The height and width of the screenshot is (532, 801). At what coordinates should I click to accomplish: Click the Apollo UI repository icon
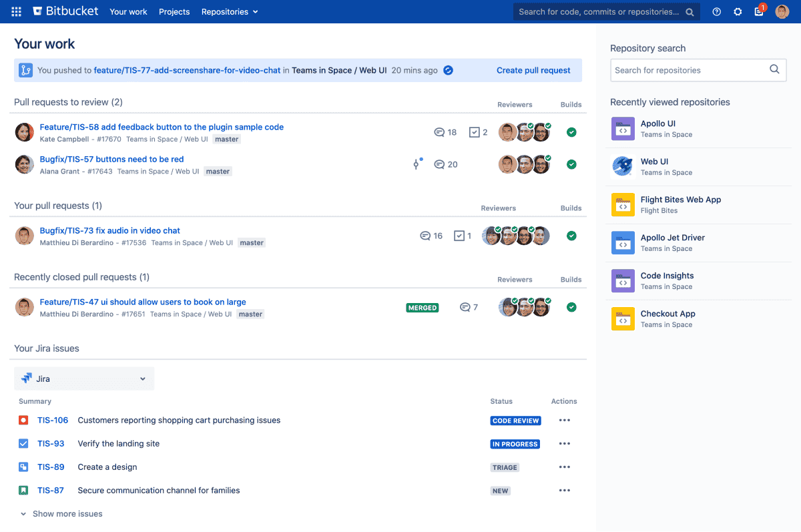pyautogui.click(x=623, y=129)
